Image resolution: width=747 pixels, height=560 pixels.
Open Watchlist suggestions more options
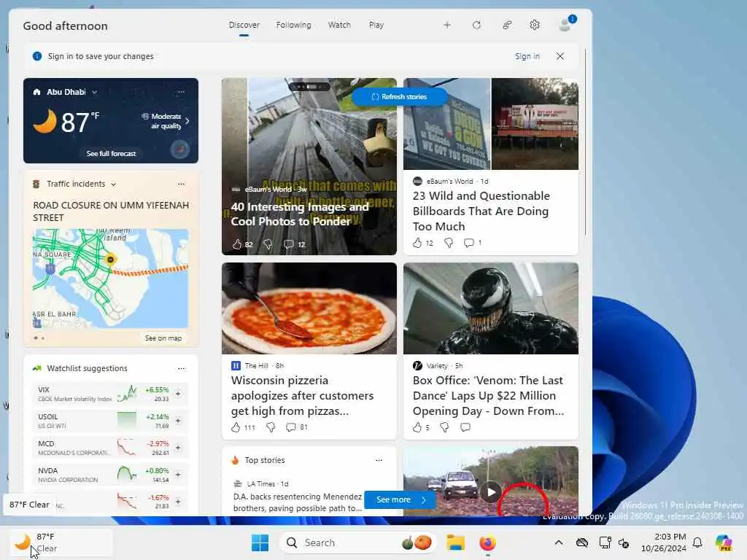(181, 368)
